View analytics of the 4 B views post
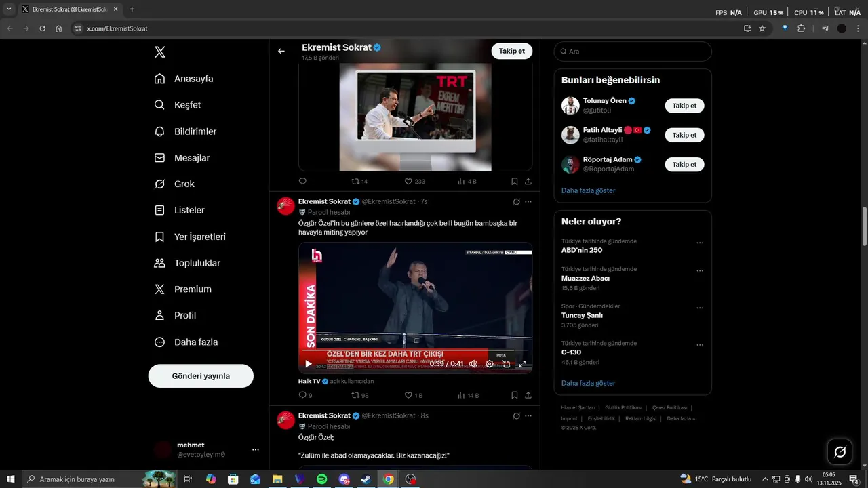 point(462,181)
